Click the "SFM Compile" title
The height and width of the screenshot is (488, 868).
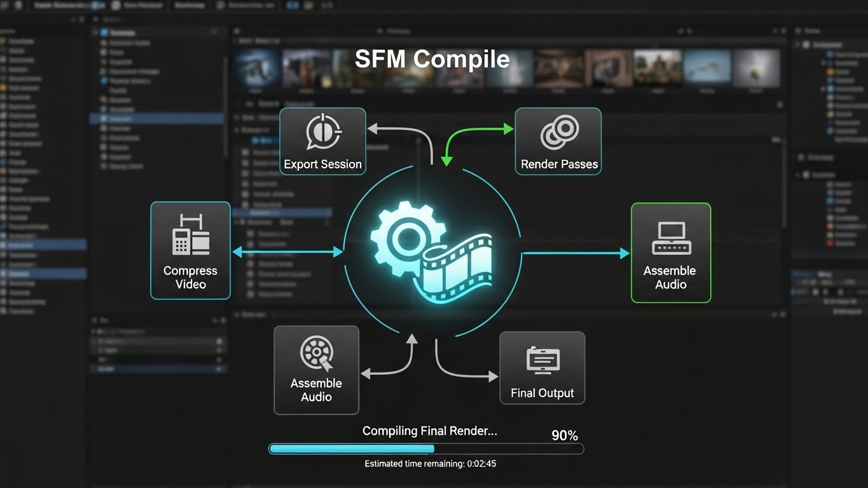tap(432, 59)
